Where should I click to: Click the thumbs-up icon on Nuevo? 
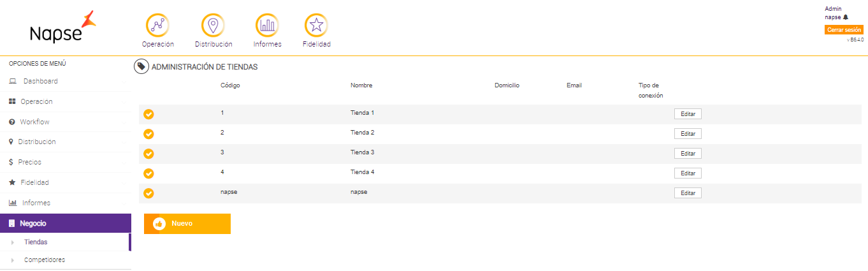tap(159, 224)
